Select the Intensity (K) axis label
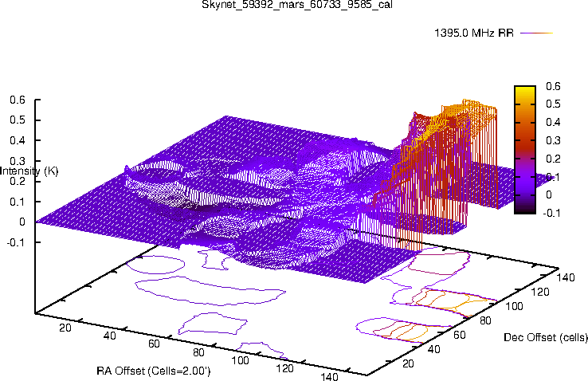 (29, 171)
